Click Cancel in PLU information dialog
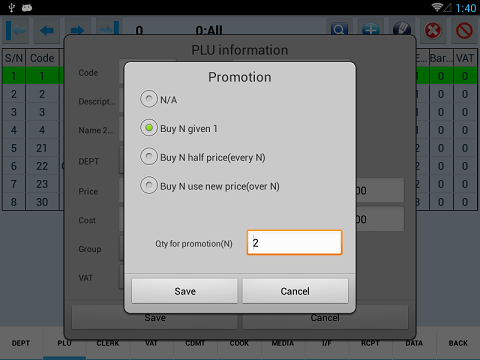Image resolution: width=480 pixels, height=360 pixels. (325, 318)
